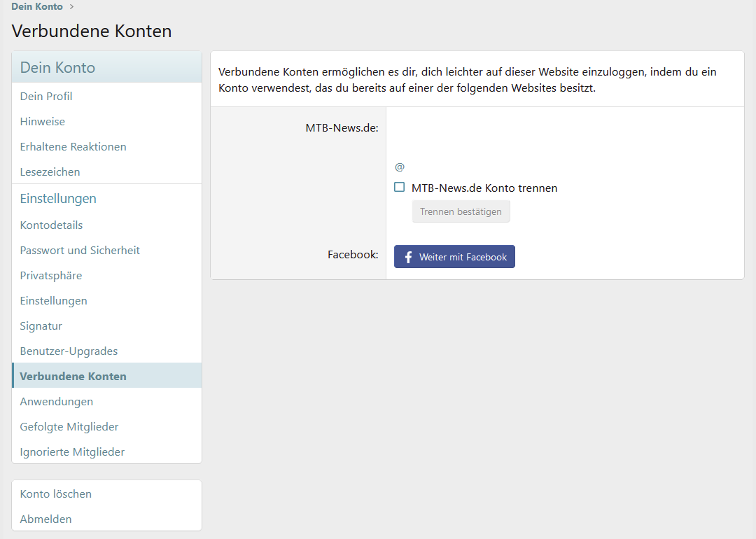
Task: View Benutzer-Upgrades page
Action: coord(106,351)
